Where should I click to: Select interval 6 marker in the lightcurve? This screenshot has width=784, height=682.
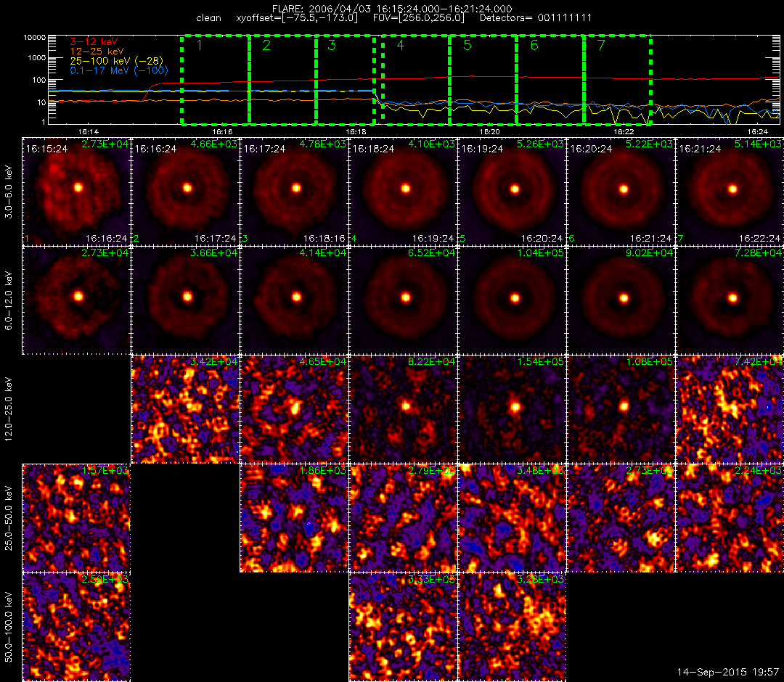(x=534, y=46)
